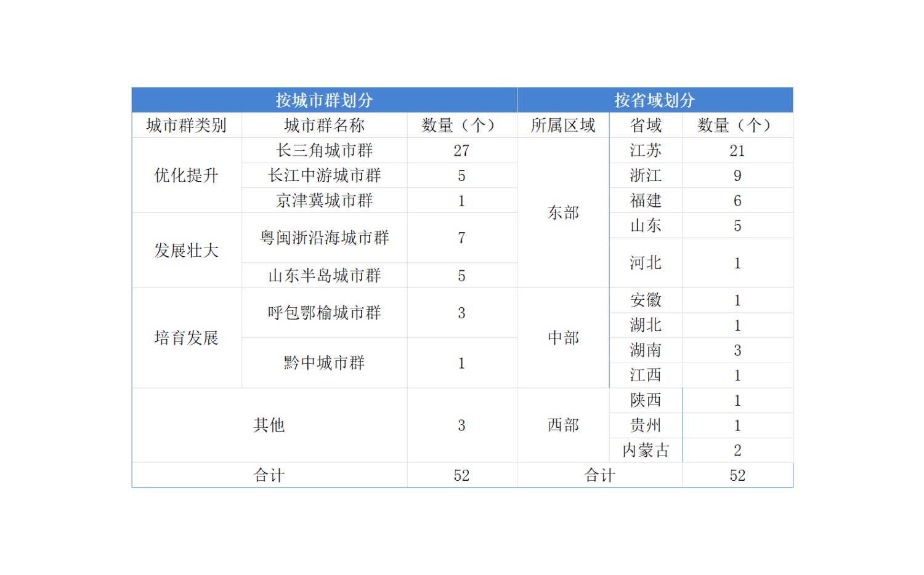The image size is (924, 575).
Task: Select the 黔中城市群 cell
Action: 324,363
